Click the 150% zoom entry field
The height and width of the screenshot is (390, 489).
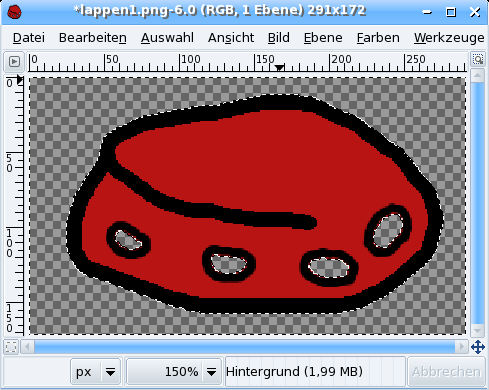(164, 371)
